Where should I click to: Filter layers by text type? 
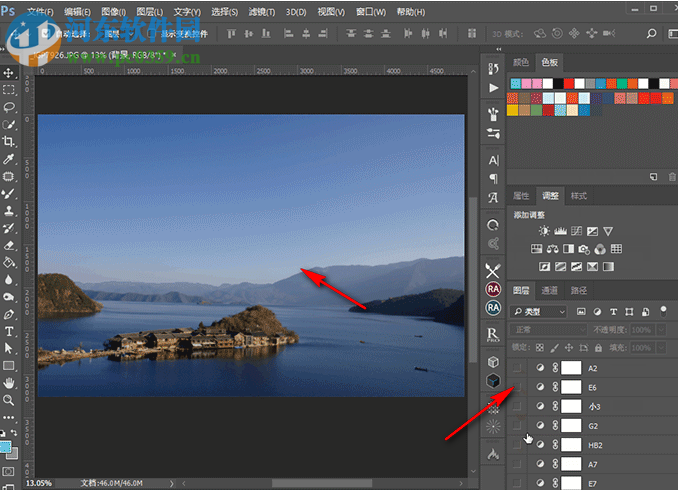pyautogui.click(x=613, y=312)
